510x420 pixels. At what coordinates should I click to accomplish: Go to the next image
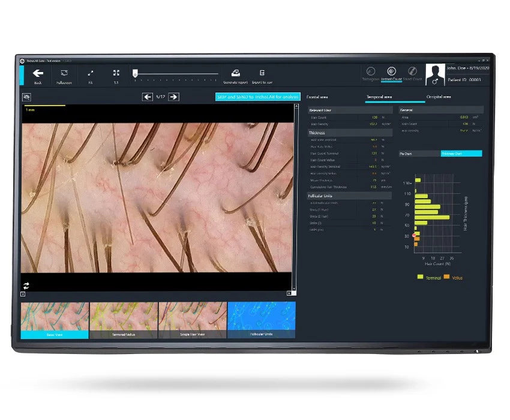173,97
